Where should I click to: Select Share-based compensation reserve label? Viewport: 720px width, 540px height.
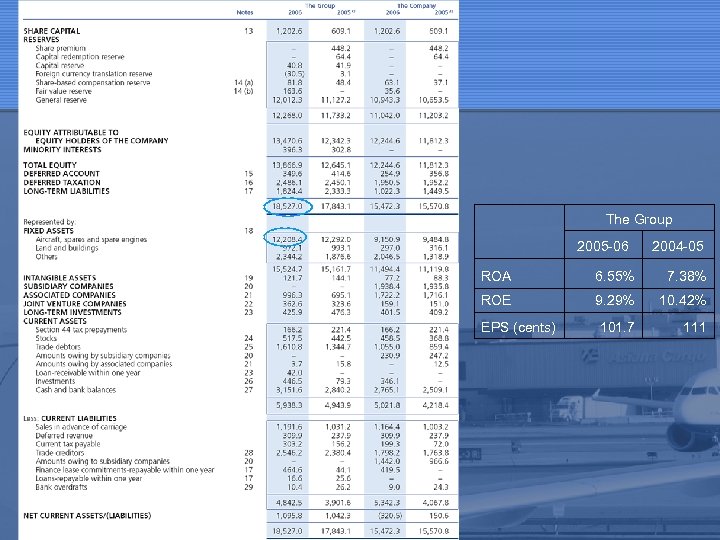(93, 83)
